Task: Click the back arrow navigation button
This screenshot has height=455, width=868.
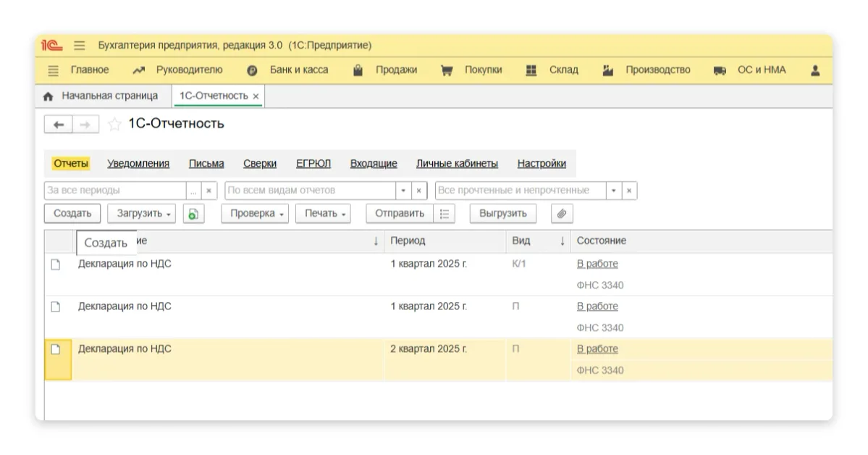Action: (x=59, y=125)
